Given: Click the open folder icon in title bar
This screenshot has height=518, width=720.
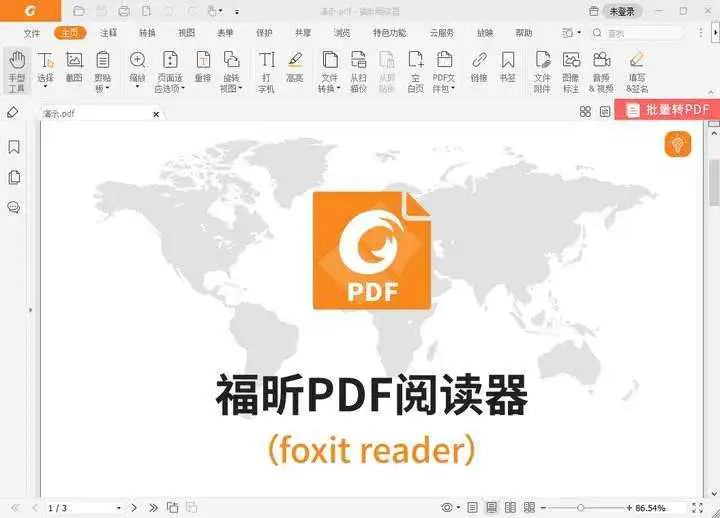Looking at the screenshot, I should pyautogui.click(x=79, y=11).
